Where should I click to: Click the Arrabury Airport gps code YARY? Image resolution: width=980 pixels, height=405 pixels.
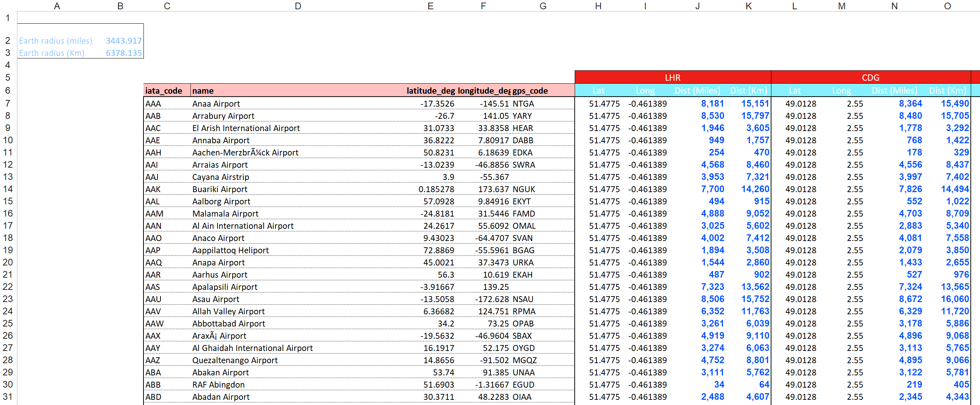[x=543, y=116]
